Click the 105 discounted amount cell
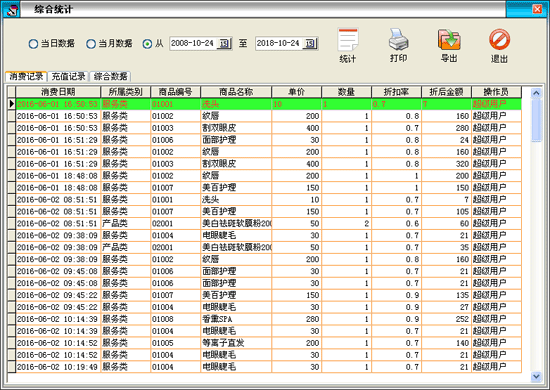This screenshot has width=550, height=390. 446,211
